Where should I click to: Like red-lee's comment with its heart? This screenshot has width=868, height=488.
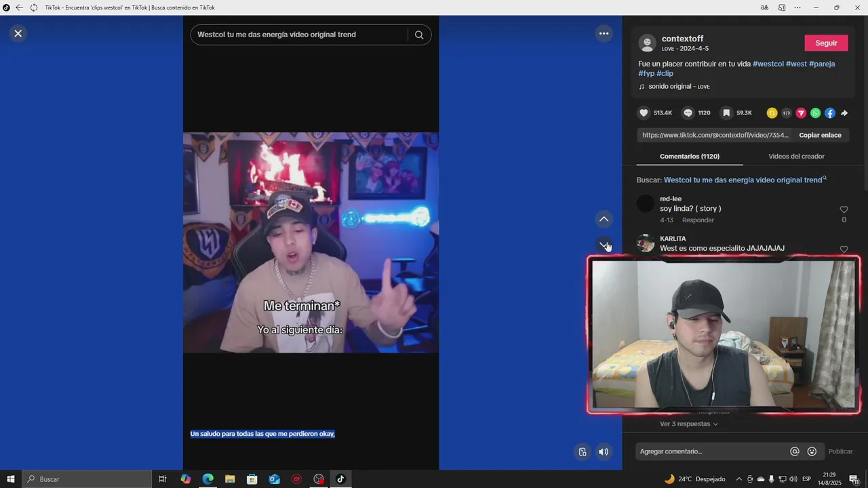click(844, 210)
